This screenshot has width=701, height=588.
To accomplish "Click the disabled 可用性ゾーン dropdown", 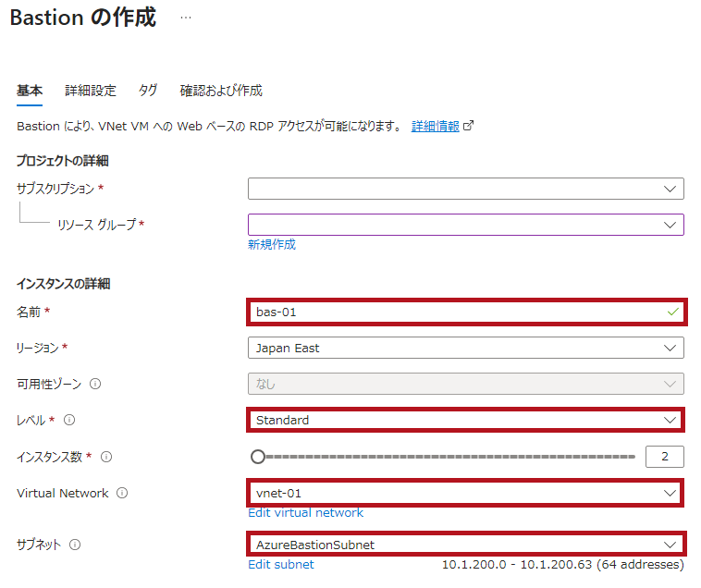I will [466, 384].
